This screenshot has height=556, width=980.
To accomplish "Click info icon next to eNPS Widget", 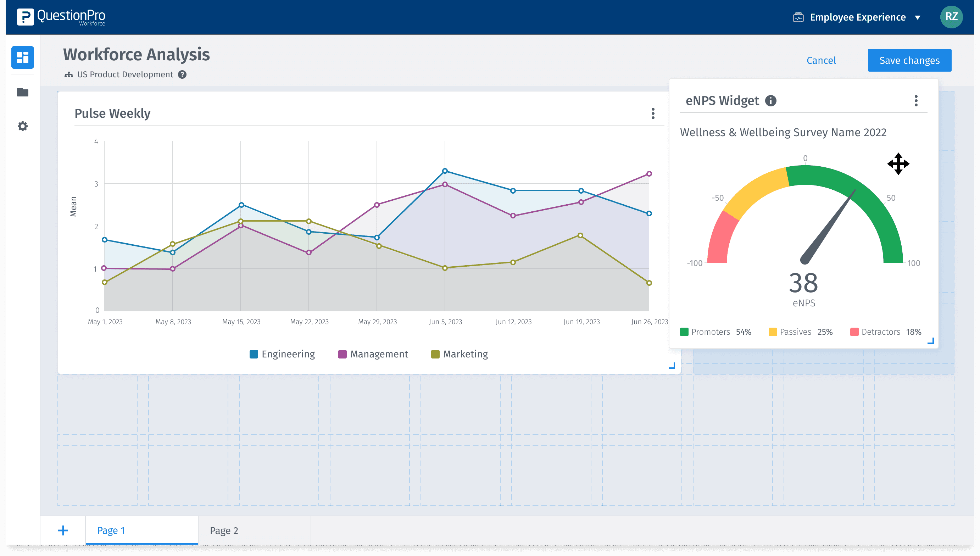I will [x=771, y=101].
